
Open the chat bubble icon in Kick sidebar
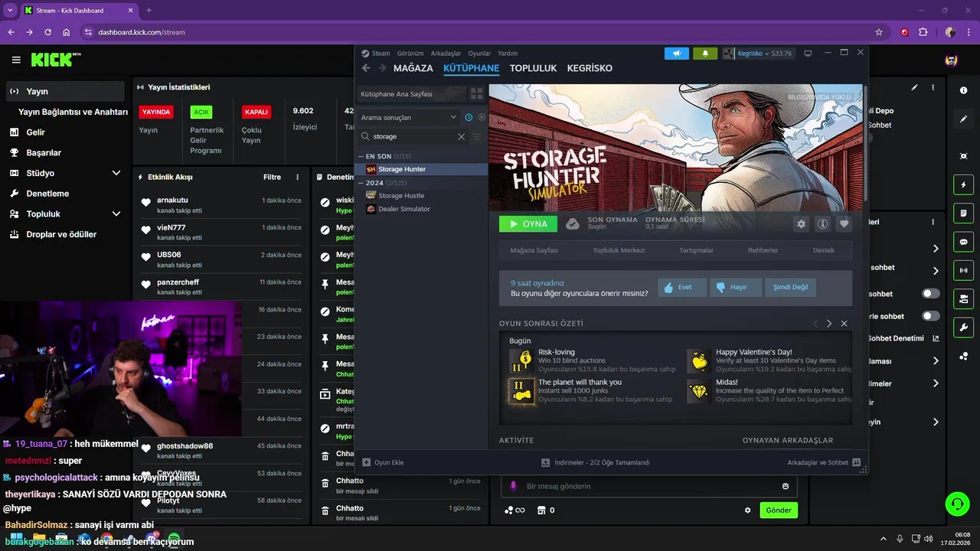click(x=963, y=241)
